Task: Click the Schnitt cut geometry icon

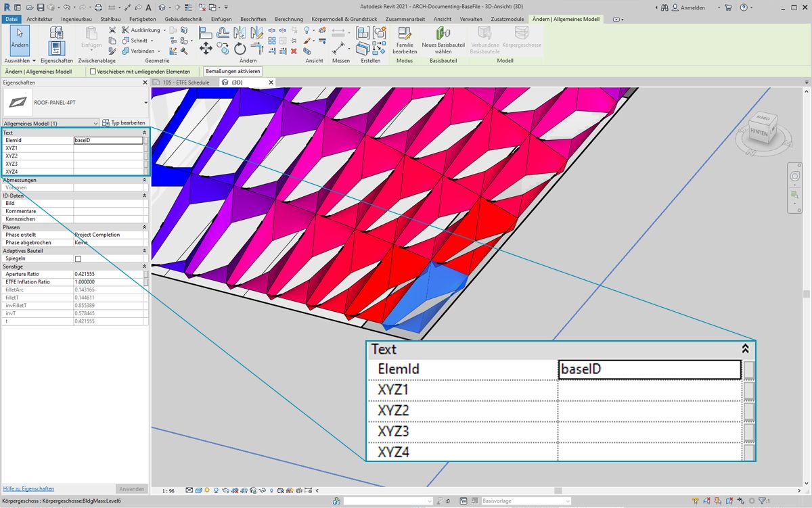Action: point(125,41)
